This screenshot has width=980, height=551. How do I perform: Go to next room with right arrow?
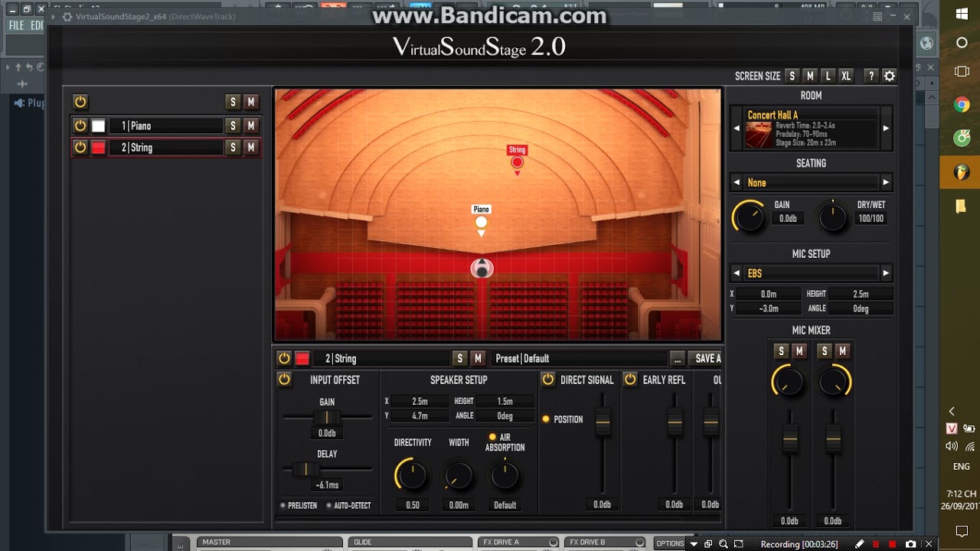[886, 128]
